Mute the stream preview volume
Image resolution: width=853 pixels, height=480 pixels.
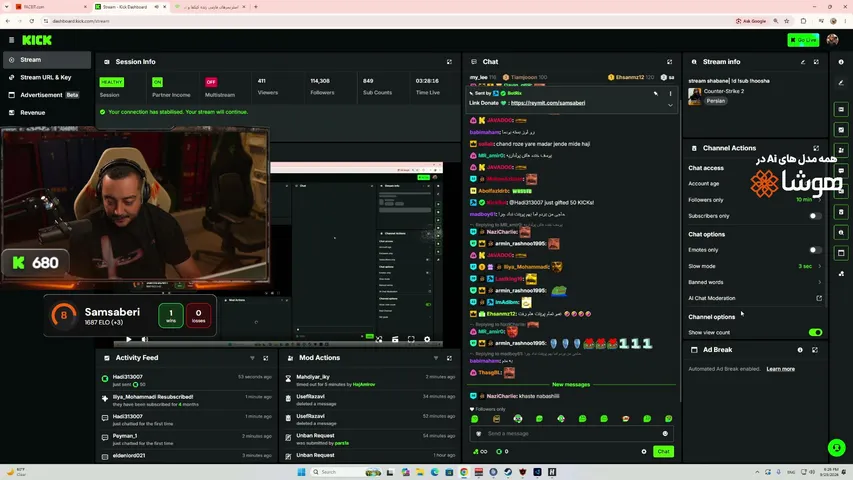coord(145,340)
